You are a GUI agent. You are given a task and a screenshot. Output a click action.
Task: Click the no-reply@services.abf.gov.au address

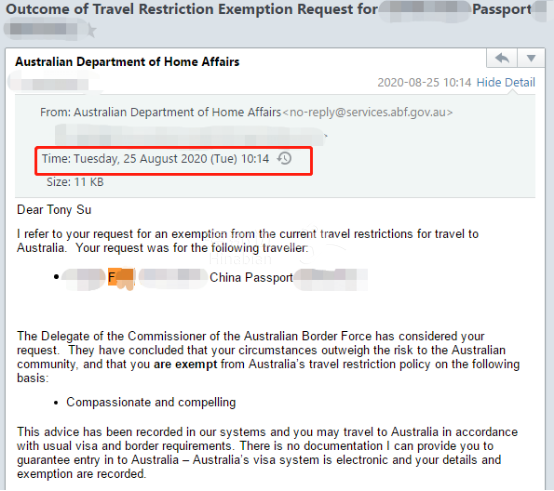click(x=368, y=112)
